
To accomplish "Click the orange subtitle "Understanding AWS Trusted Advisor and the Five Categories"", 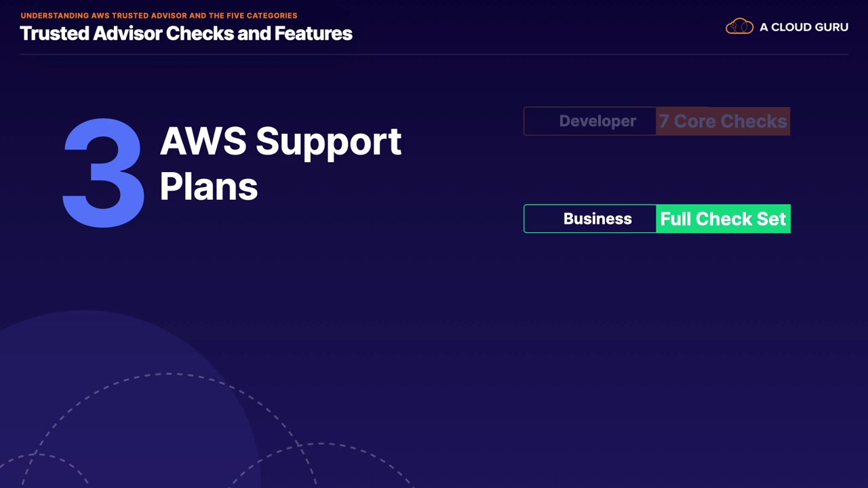I will (x=159, y=16).
